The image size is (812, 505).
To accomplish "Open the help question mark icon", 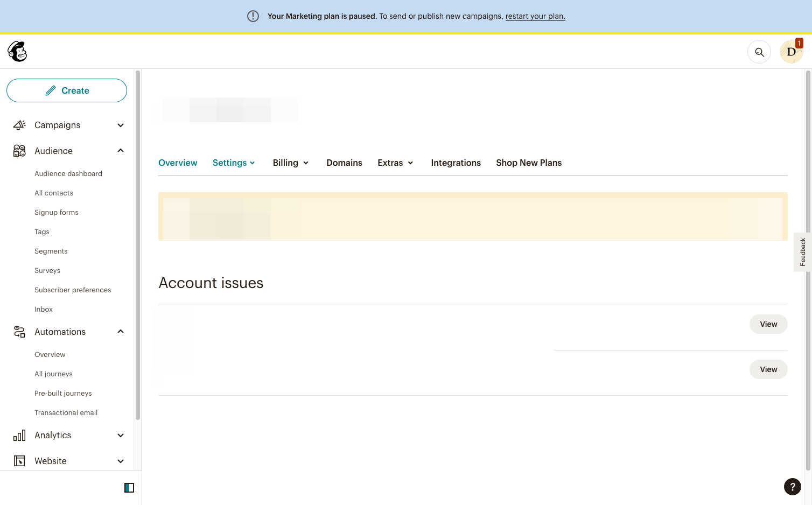I will (x=793, y=487).
